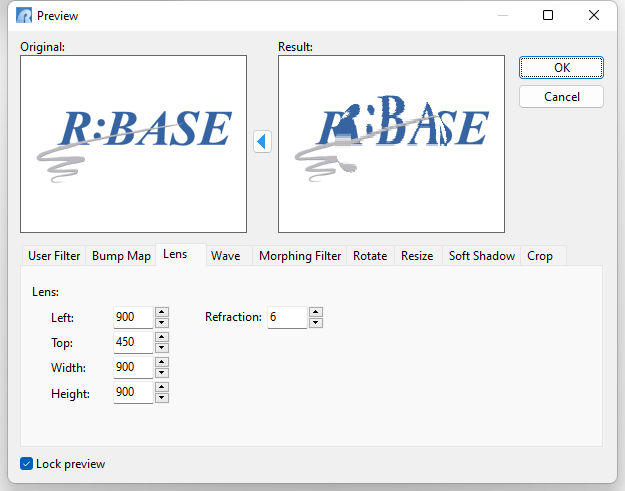This screenshot has height=491, width=625.
Task: Click the R:BASE app icon in title bar
Action: pyautogui.click(x=24, y=16)
